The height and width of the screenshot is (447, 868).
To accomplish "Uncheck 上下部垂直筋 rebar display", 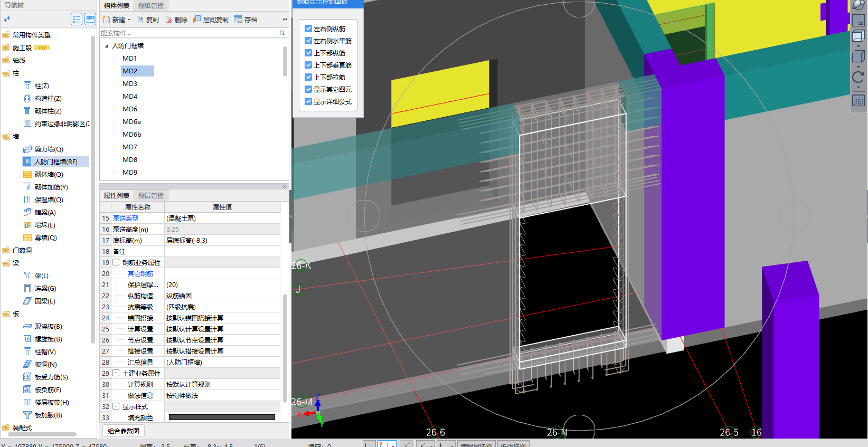I will [308, 65].
